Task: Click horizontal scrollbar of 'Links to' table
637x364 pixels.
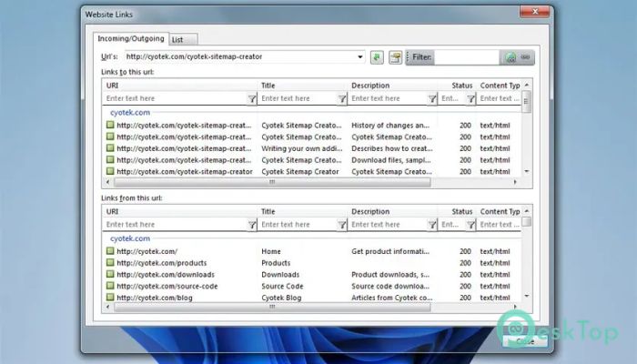Action: click(x=272, y=182)
